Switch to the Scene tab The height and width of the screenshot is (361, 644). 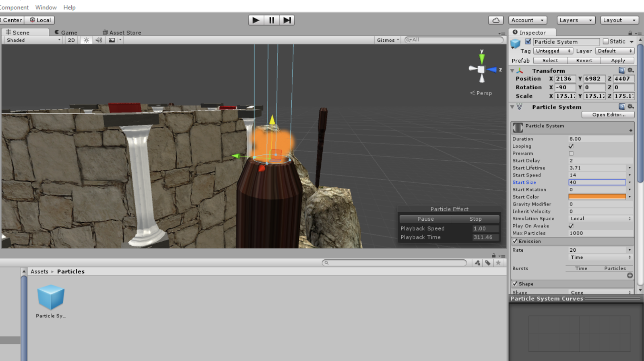25,33
